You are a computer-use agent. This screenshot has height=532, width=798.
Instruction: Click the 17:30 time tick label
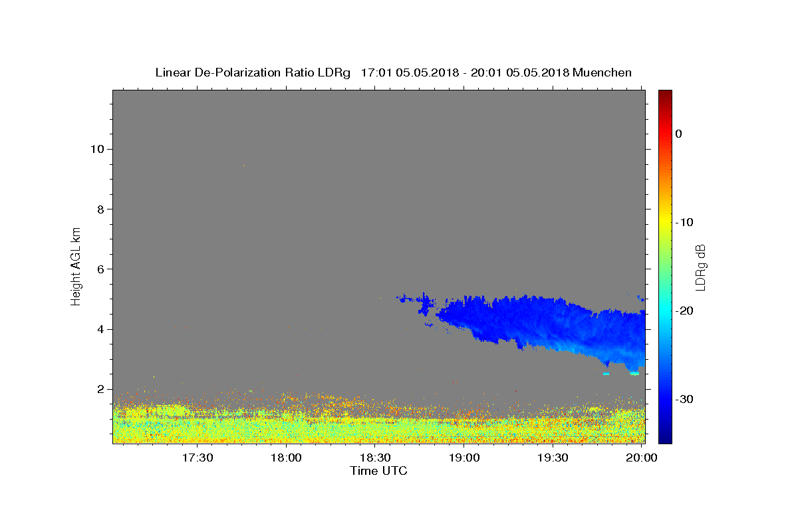(198, 458)
